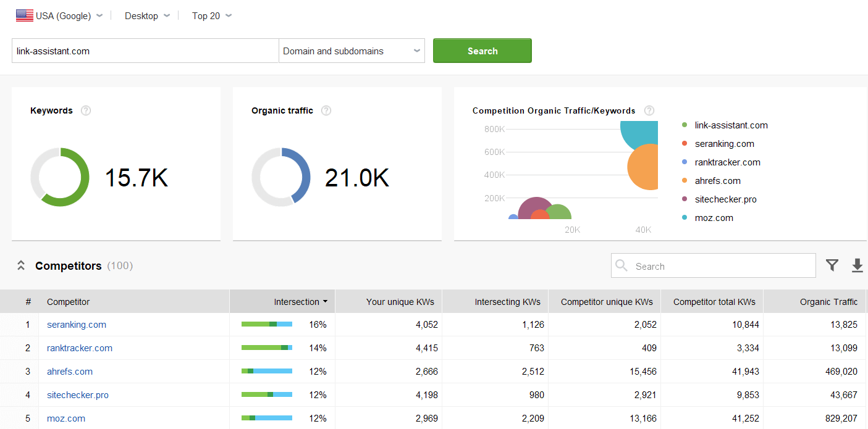Screen dimensions: 868x429
Task: Toggle ahrefs.com legend dot in chart
Action: tap(685, 181)
